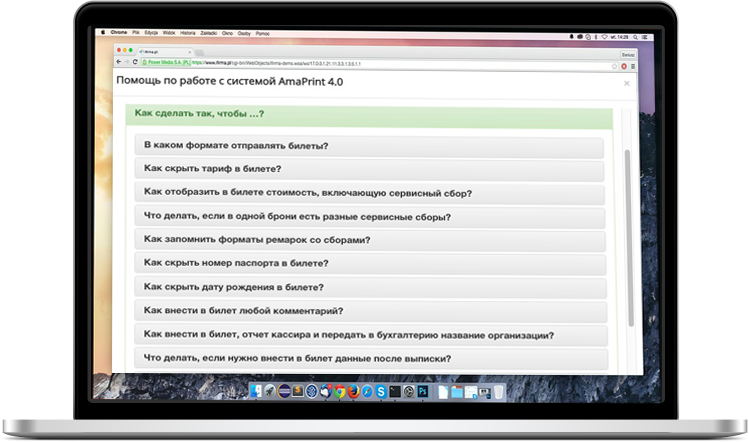This screenshot has width=749, height=442.
Task: Open a new tab next to firma.pl tab
Action: (199, 52)
